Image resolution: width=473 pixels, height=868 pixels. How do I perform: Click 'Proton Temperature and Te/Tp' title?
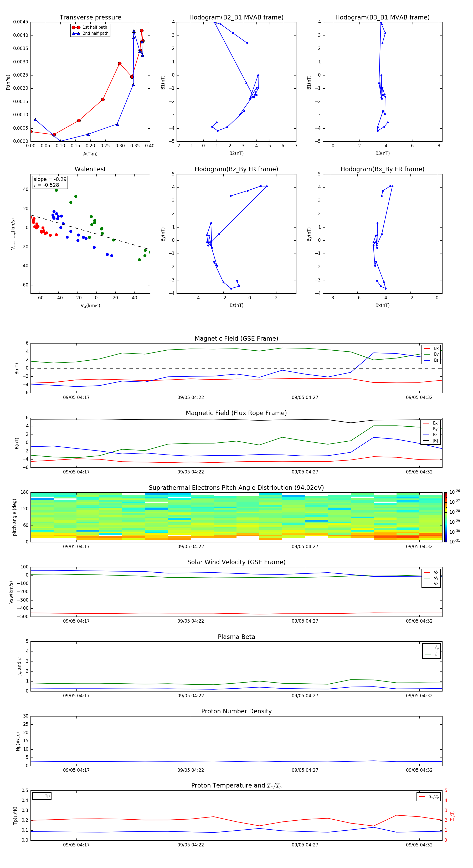click(x=236, y=786)
